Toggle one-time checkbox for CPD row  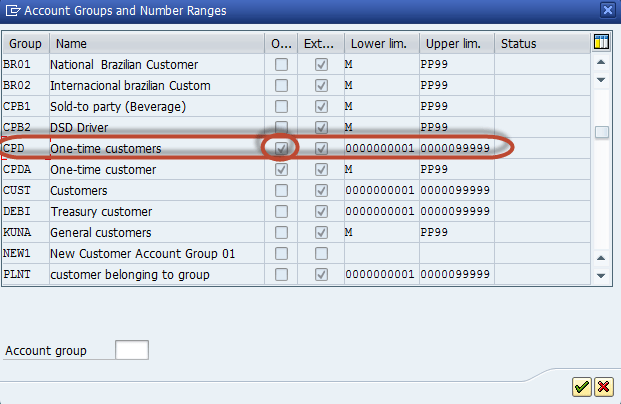(x=282, y=149)
